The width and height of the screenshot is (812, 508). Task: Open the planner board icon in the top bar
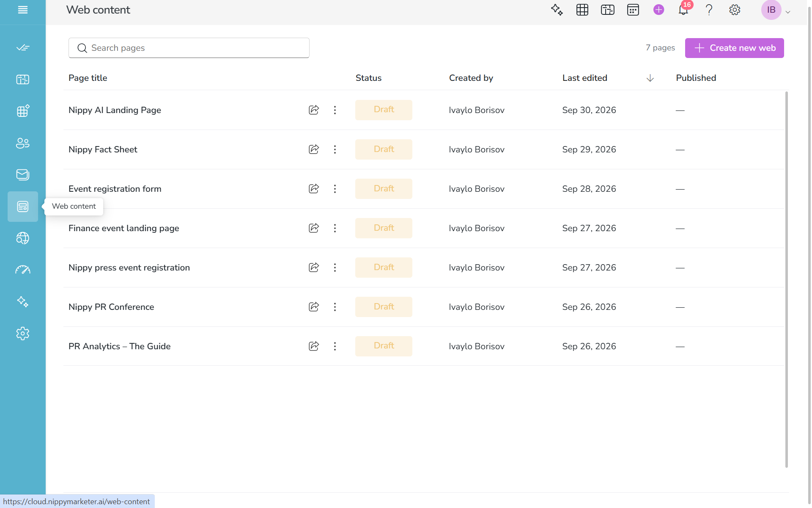pyautogui.click(x=608, y=10)
